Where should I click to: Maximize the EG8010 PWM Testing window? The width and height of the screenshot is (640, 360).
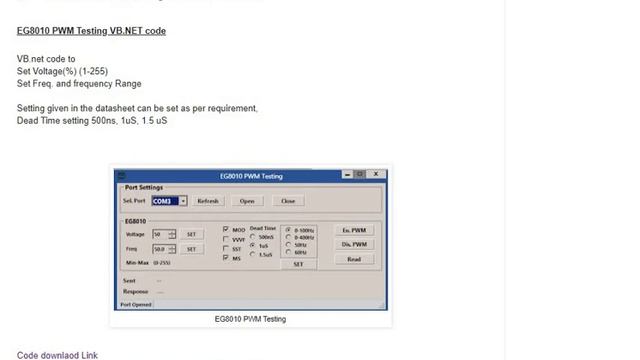click(360, 174)
